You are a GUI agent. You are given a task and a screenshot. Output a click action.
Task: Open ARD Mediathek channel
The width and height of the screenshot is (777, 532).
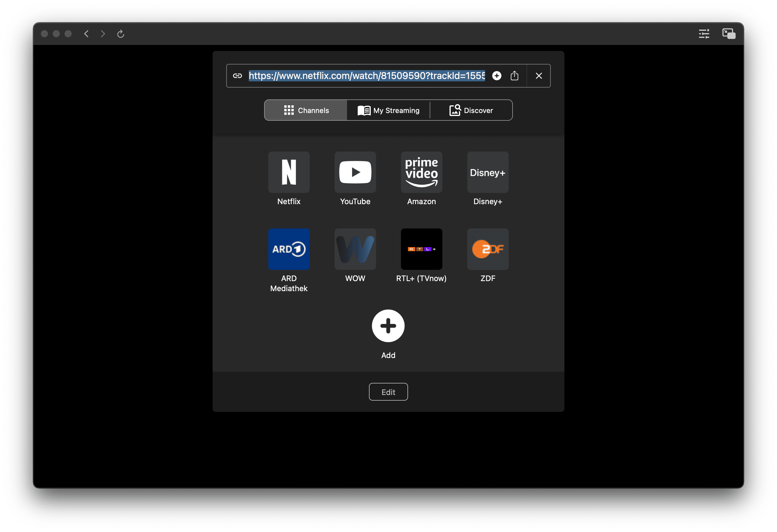tap(288, 249)
